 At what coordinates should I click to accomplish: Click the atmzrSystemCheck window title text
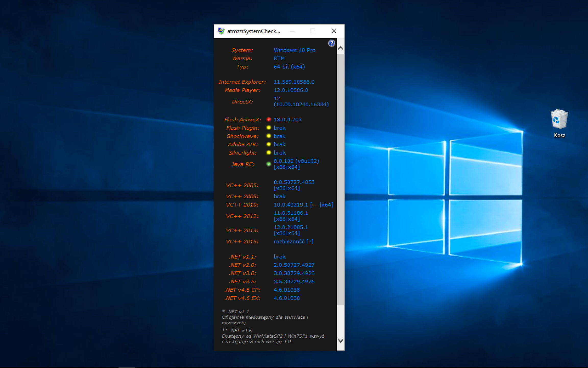(x=254, y=31)
